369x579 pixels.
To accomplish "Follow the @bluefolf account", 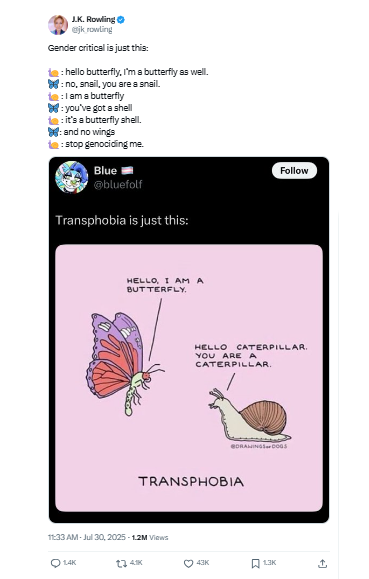I will [x=294, y=171].
